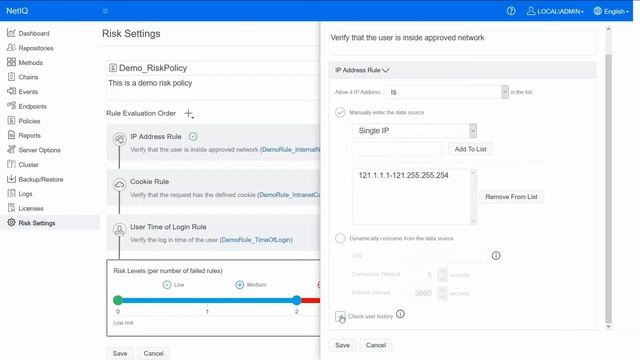
Task: Toggle the IP Address Rule enabled checkmark
Action: coord(193,136)
